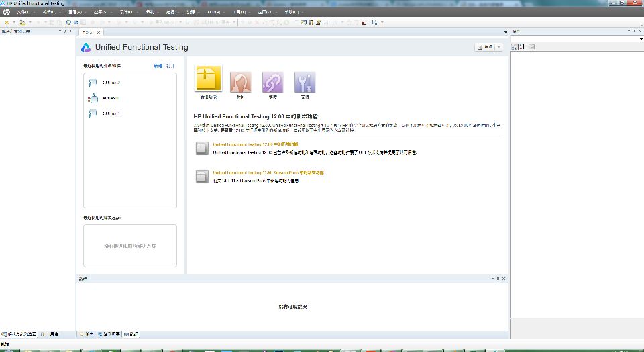This screenshot has height=352, width=644.
Task: Click the open folder toolbar icon
Action: pos(21,22)
